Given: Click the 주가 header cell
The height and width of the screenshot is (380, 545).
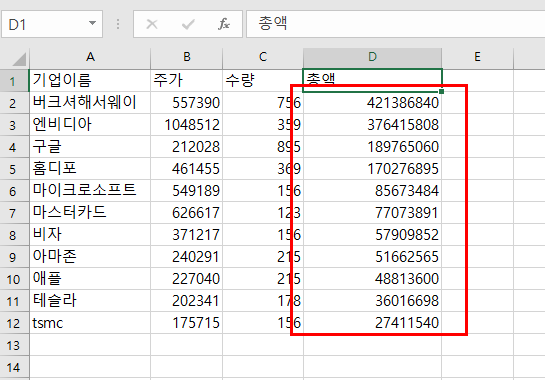Looking at the screenshot, I should point(187,81).
